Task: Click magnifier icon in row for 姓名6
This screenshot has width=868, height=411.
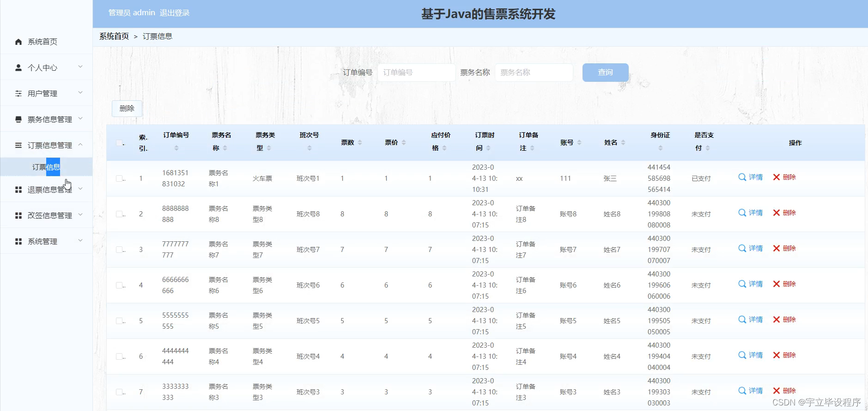Action: tap(742, 284)
